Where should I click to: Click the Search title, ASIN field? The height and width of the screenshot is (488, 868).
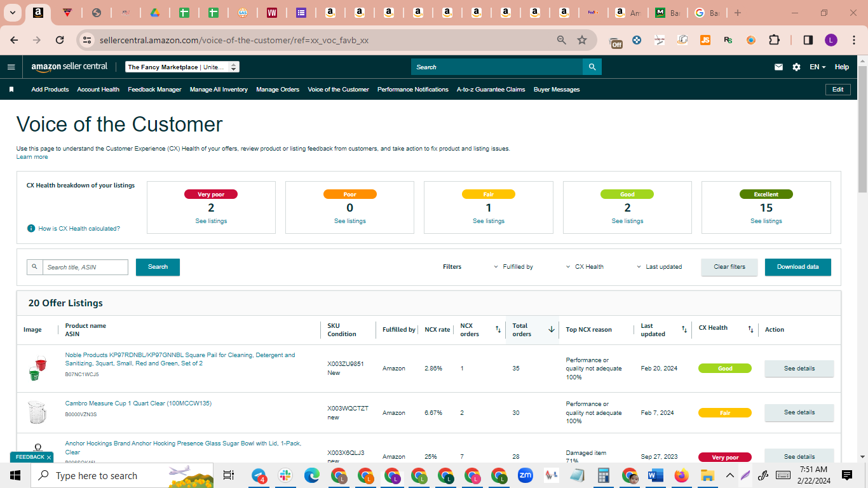coord(85,267)
